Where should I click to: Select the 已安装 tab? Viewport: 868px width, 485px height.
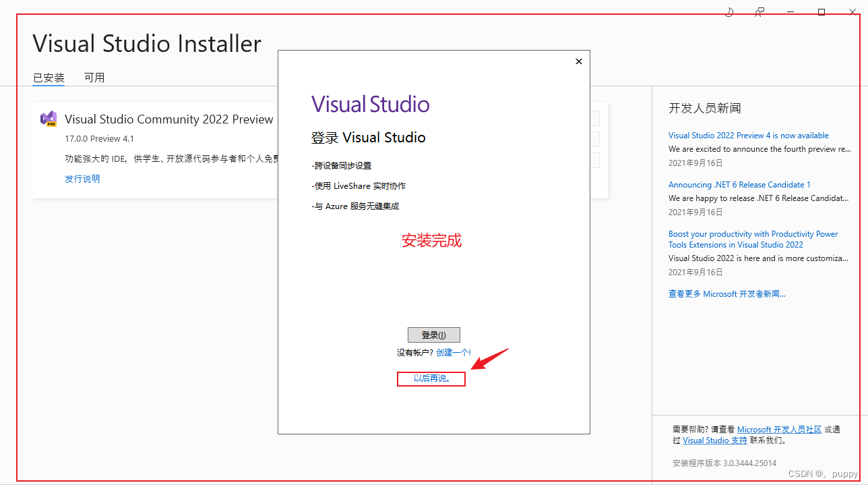pos(47,77)
